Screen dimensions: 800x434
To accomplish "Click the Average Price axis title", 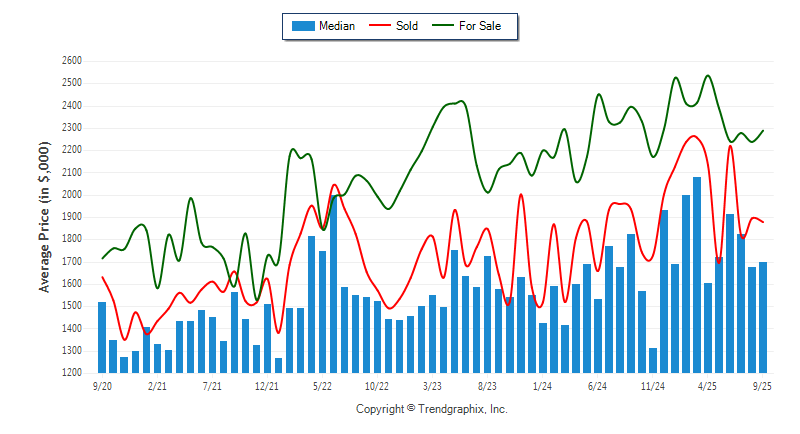I will click(x=44, y=216).
